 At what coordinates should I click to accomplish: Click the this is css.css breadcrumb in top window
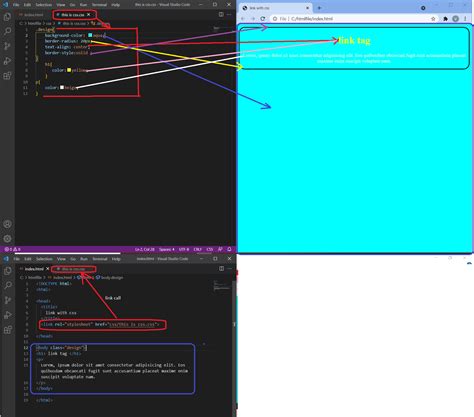click(x=72, y=23)
